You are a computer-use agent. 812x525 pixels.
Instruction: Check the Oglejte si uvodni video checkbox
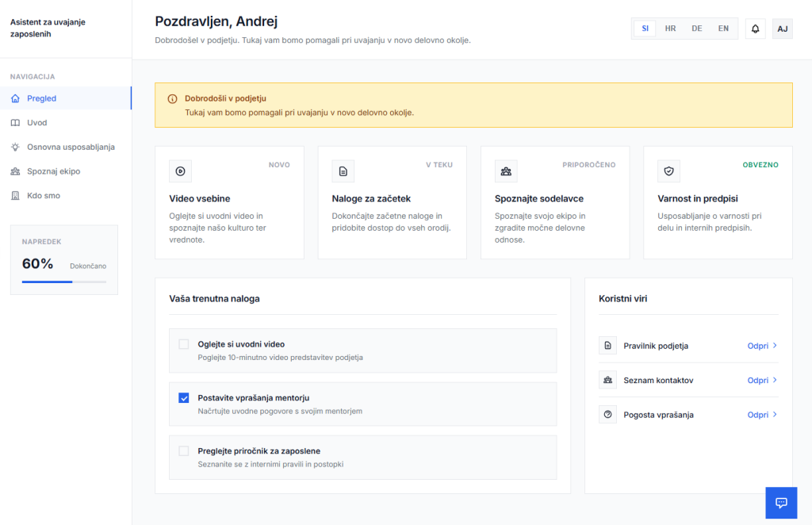(184, 344)
